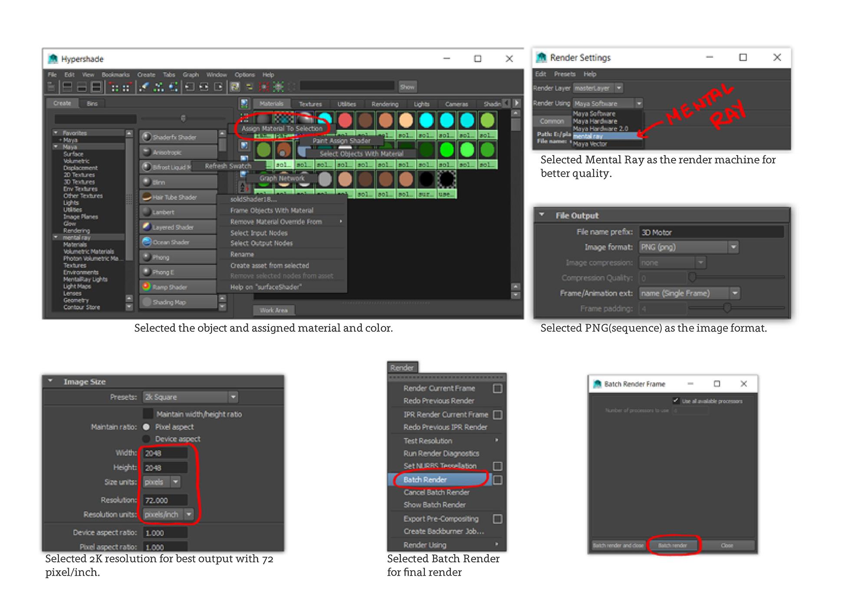The height and width of the screenshot is (614, 868).
Task: Choose Assign Material To Selection
Action: point(282,129)
